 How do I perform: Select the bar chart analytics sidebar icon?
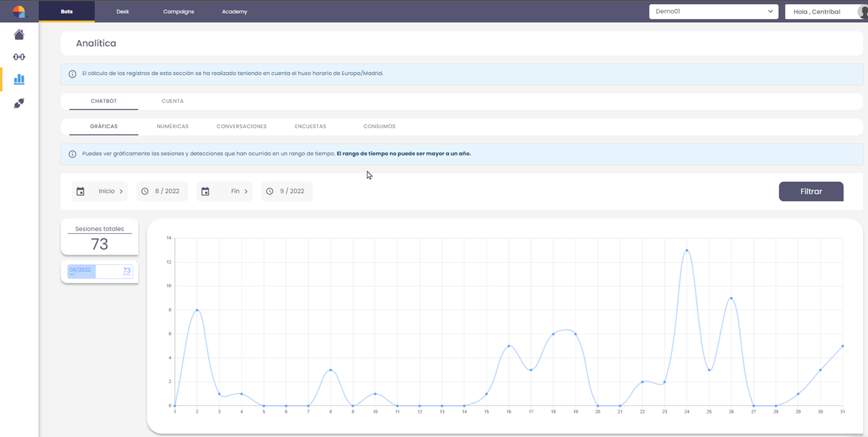coord(19,79)
